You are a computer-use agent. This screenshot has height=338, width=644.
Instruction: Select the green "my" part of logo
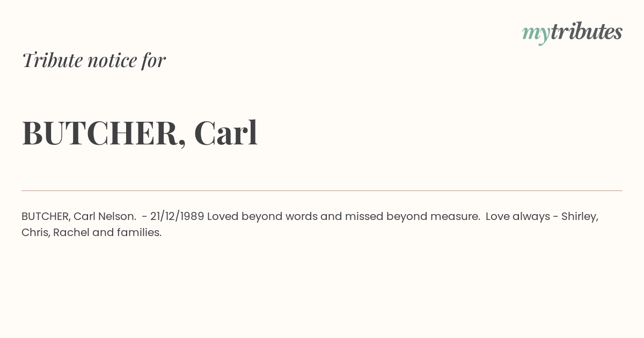[x=536, y=34]
